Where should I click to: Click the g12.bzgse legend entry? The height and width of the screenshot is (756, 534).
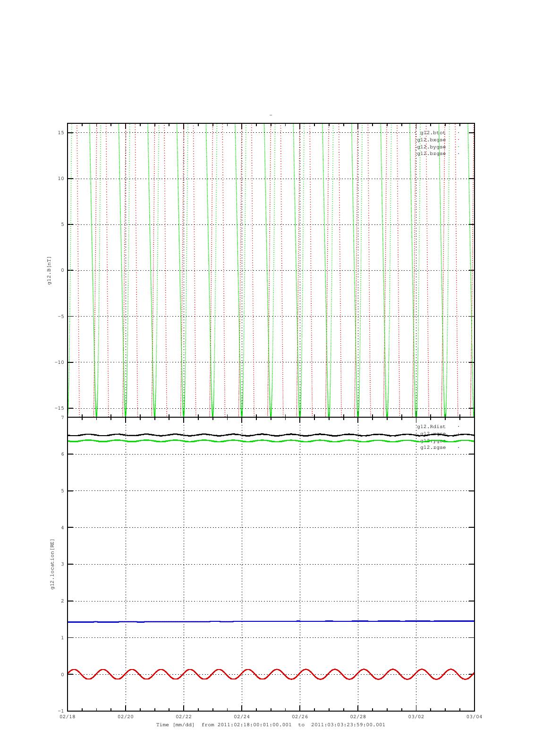pyautogui.click(x=431, y=154)
